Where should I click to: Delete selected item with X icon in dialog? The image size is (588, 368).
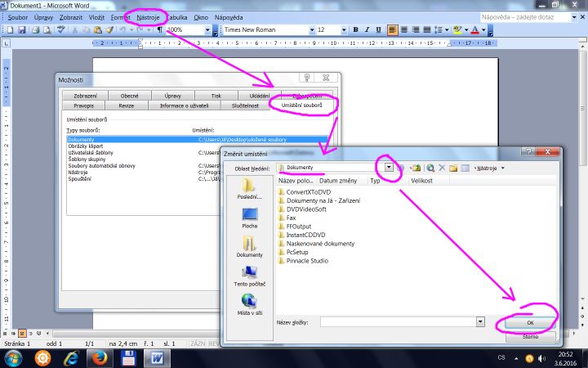[x=442, y=168]
